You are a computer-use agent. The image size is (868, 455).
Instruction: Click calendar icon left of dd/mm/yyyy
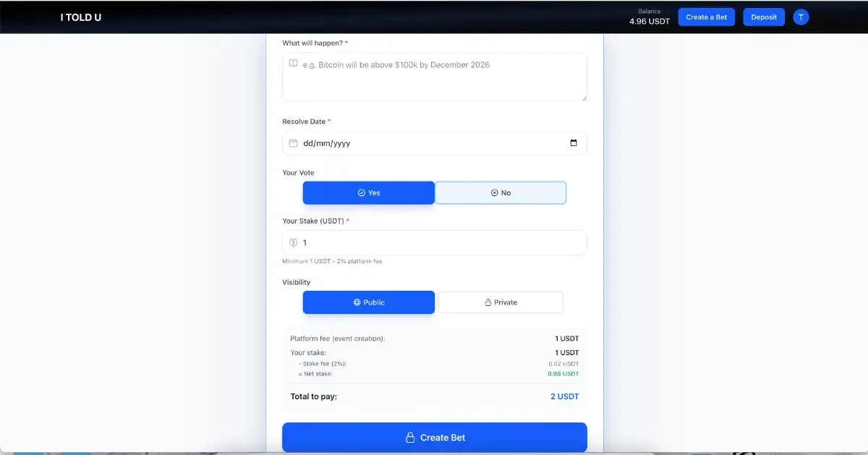pyautogui.click(x=293, y=143)
